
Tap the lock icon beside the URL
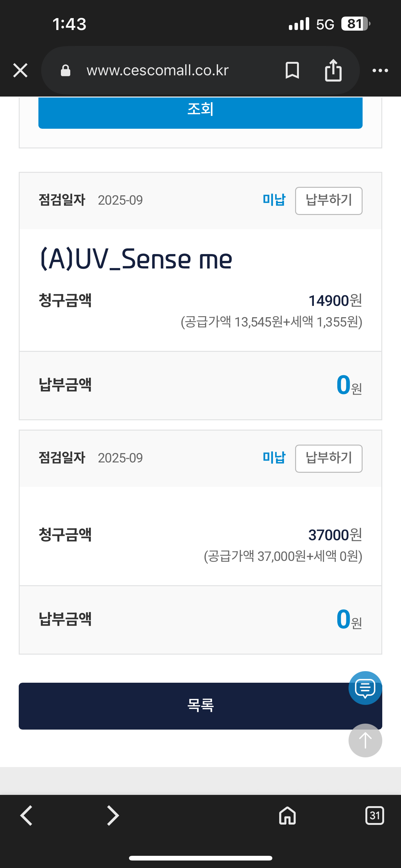(65, 70)
